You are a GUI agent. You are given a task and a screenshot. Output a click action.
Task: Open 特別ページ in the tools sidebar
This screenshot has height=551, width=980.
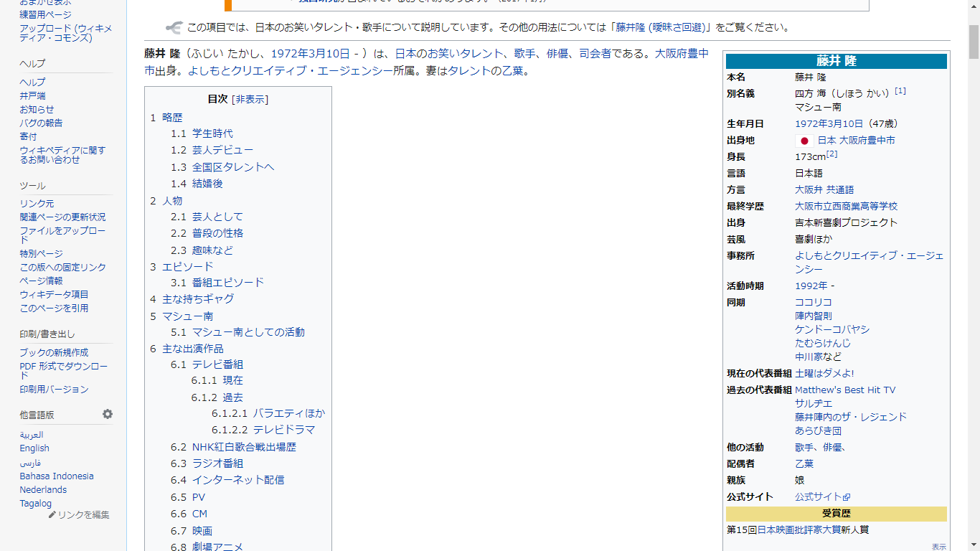point(41,254)
